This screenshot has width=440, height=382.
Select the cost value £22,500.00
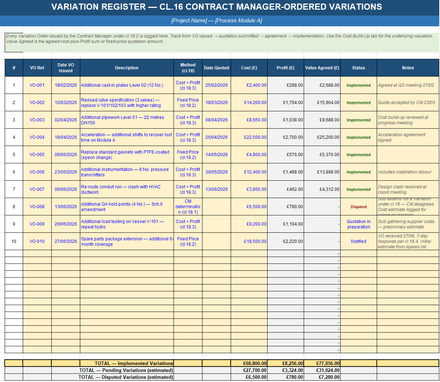[249, 137]
